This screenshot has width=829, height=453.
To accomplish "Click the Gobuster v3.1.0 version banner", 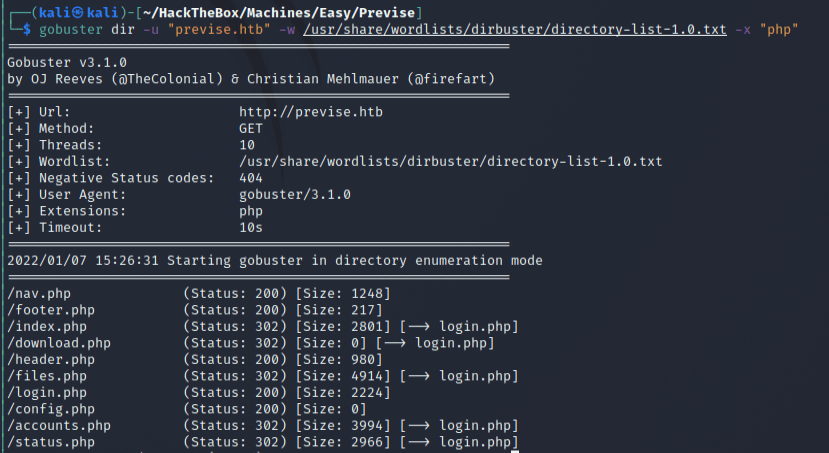I will tap(66, 62).
